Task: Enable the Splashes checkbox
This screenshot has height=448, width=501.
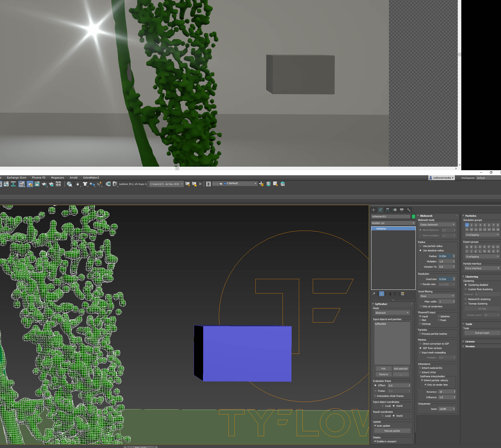Action: [439, 316]
